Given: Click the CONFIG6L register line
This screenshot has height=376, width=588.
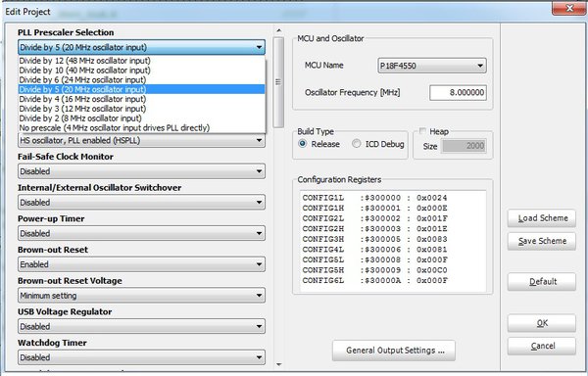Looking at the screenshot, I should click(374, 280).
